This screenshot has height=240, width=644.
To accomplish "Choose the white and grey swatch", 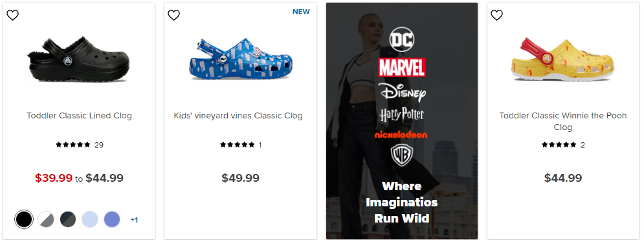I will pyautogui.click(x=46, y=219).
